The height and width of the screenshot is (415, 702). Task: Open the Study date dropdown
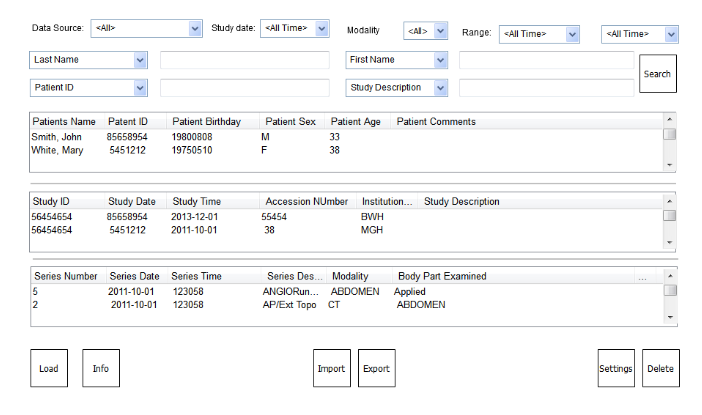[294, 29]
